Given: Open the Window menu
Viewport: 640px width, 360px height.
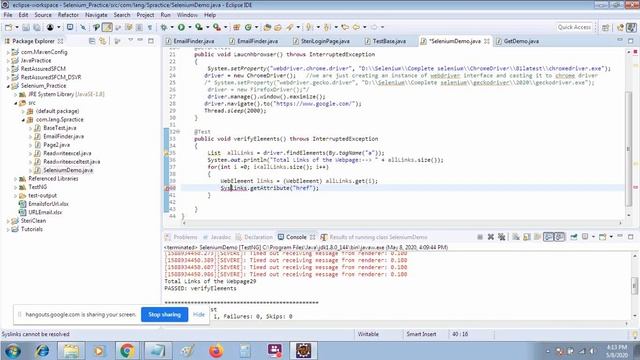Looking at the screenshot, I should [x=187, y=15].
